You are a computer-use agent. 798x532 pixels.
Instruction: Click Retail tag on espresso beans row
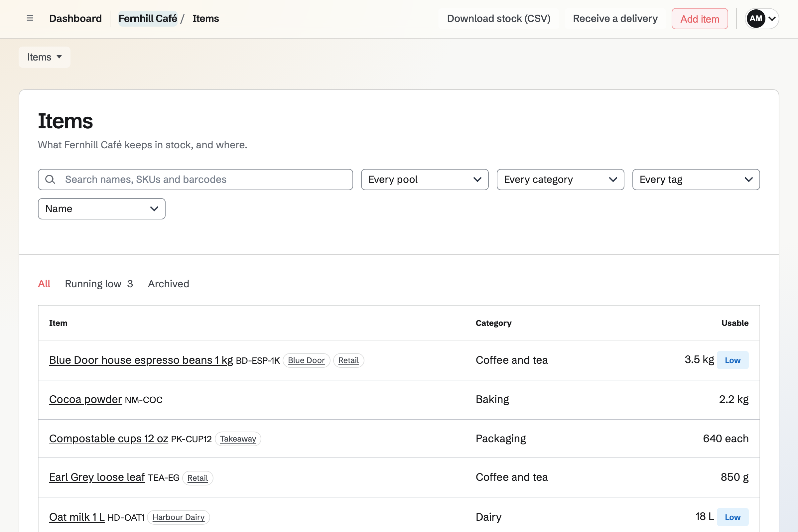coord(348,360)
